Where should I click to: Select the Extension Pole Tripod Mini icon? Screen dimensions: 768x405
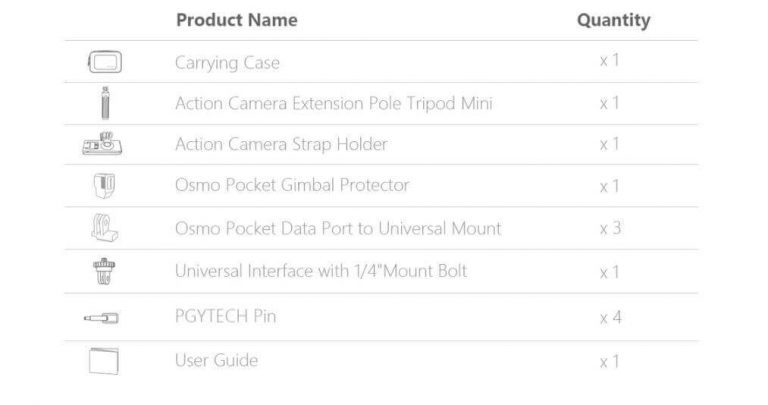tap(105, 103)
